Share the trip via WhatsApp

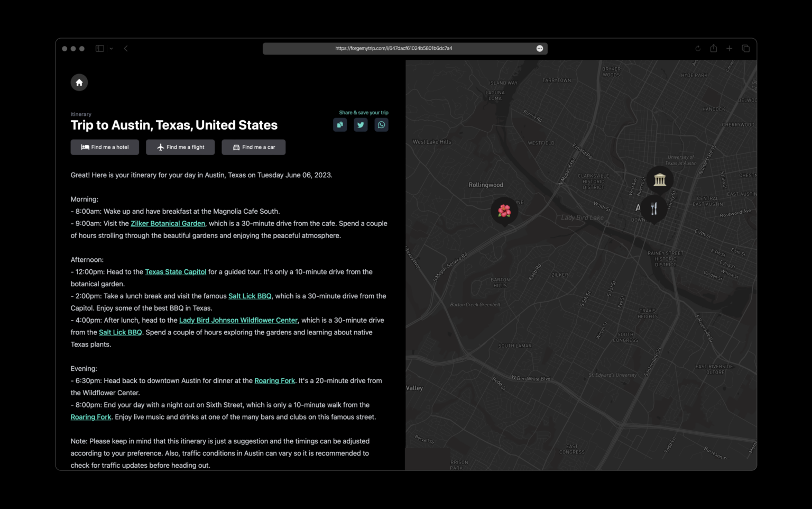381,125
